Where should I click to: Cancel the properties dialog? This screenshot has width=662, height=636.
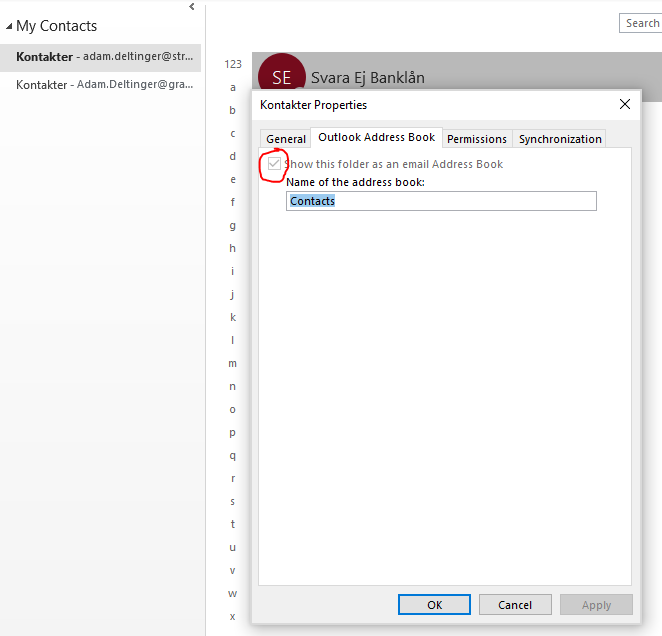pos(515,605)
